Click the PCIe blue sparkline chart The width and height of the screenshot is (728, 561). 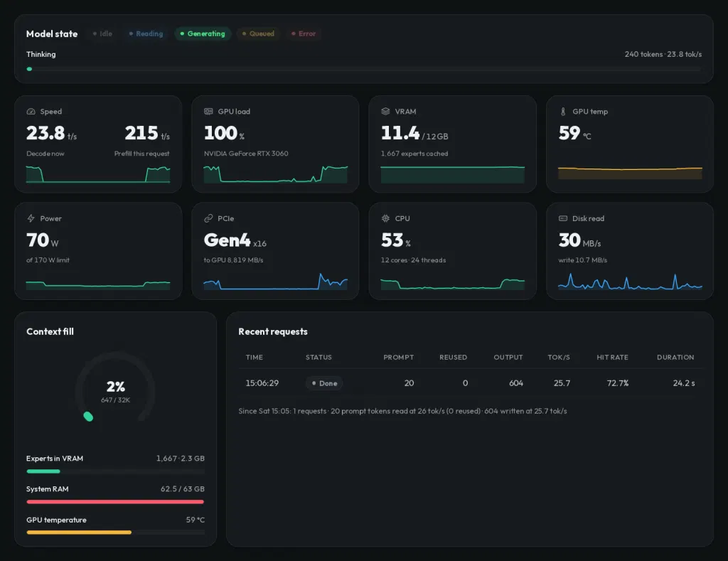point(275,282)
